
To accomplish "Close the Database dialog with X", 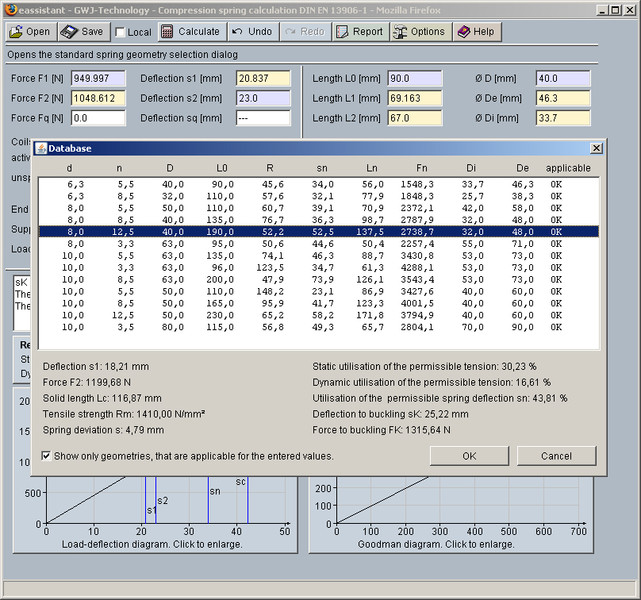I will (596, 148).
